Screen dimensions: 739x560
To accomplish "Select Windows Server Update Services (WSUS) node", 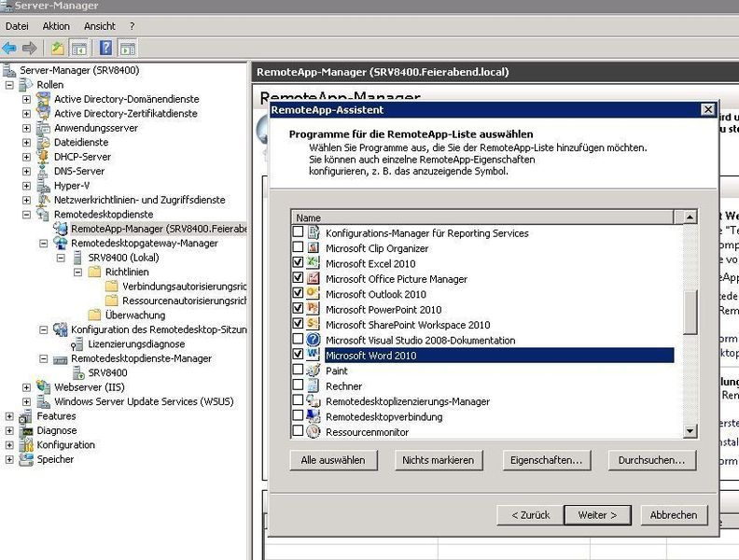I will [144, 401].
